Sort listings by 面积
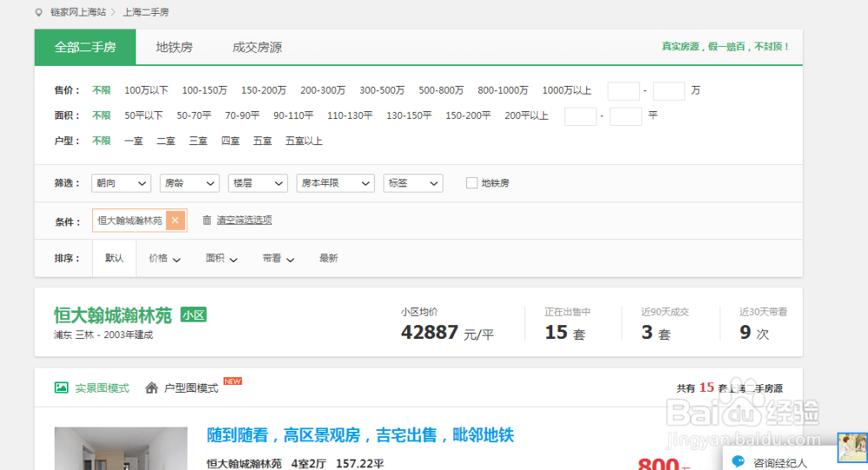The height and width of the screenshot is (470, 868). click(221, 258)
